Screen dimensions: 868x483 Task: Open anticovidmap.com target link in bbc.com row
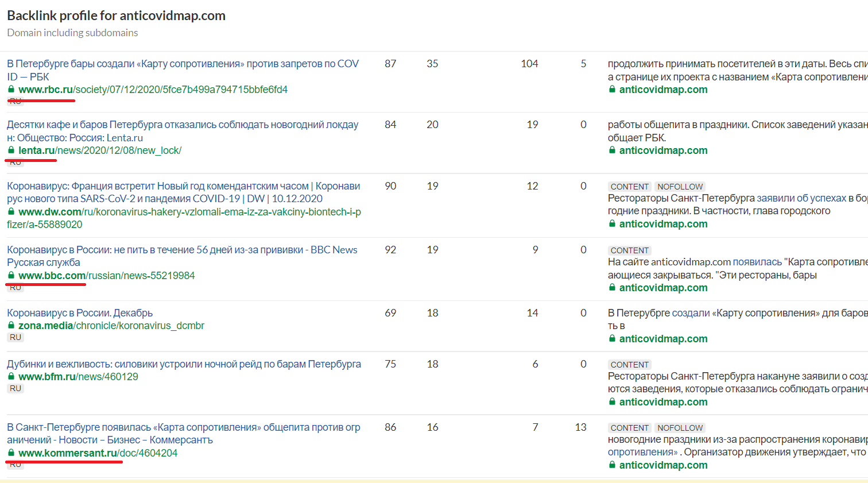tap(663, 288)
